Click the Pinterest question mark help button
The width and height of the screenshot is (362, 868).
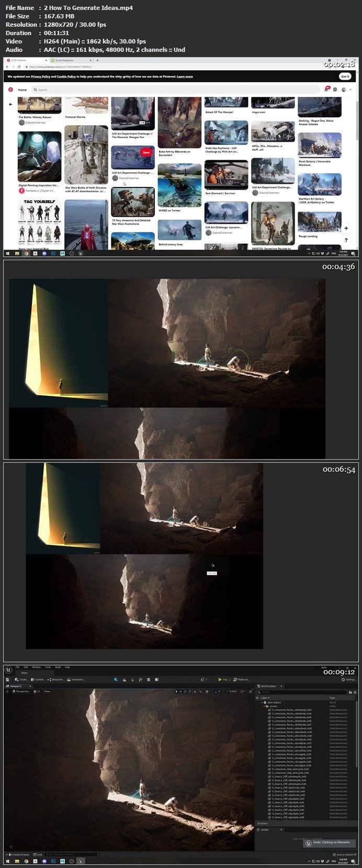tap(346, 240)
